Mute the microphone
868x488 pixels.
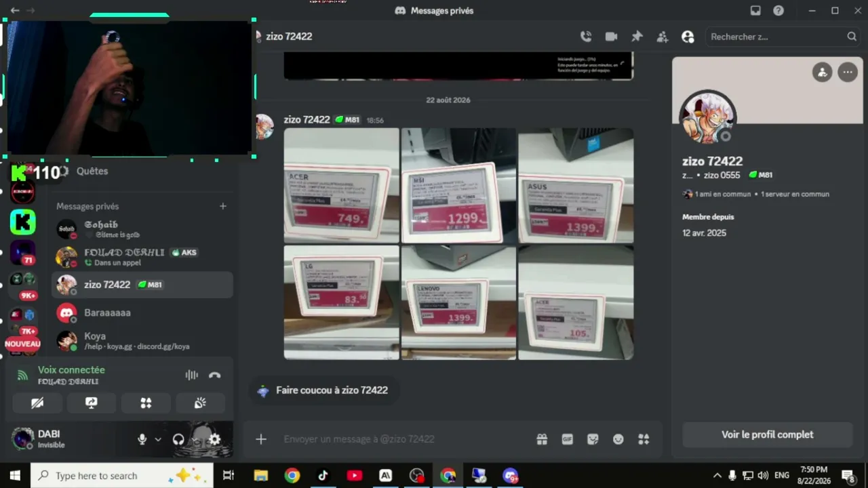point(142,439)
